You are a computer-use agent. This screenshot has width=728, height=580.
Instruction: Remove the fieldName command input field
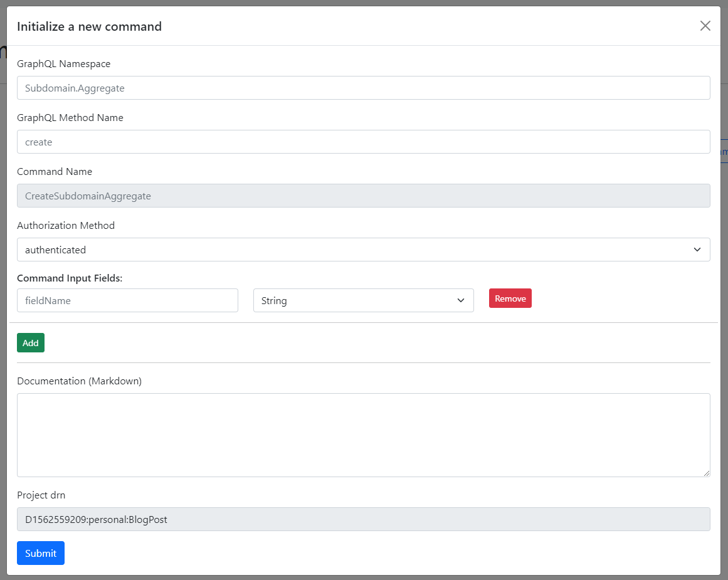[x=510, y=298]
